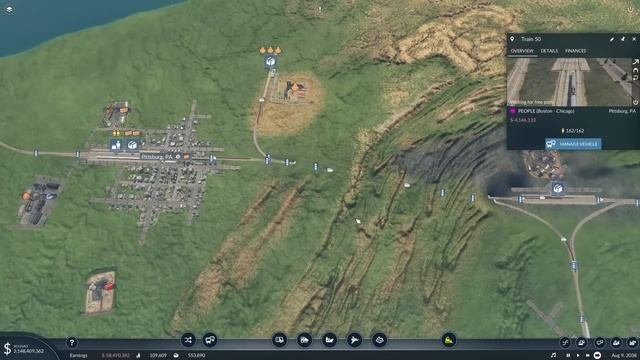Open the layers menu icon at top-left
The width and height of the screenshot is (640, 360).
pos(9,9)
